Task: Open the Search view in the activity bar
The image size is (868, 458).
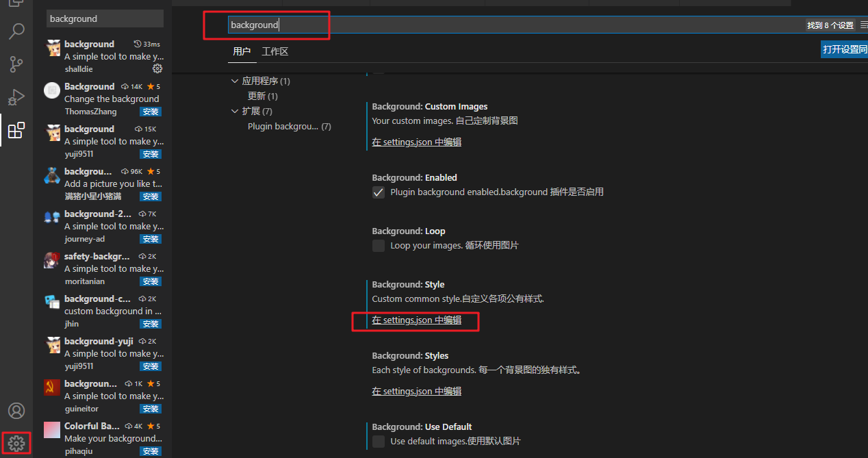Action: pos(16,31)
